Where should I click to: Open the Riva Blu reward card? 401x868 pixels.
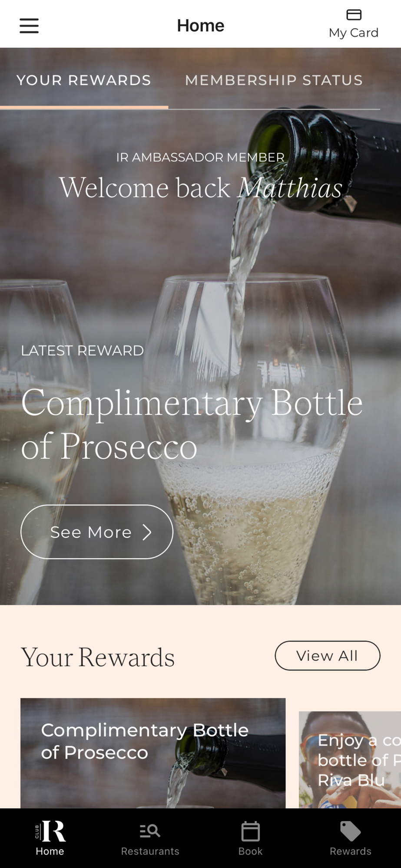tap(350, 759)
